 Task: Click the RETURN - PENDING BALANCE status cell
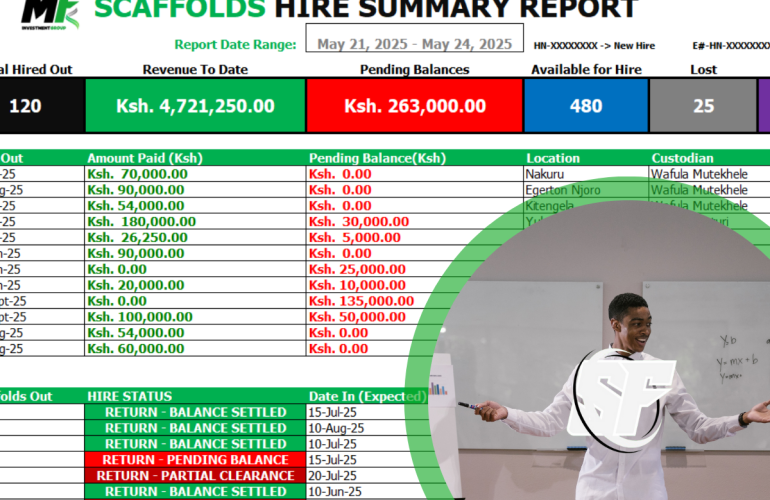coord(195,460)
